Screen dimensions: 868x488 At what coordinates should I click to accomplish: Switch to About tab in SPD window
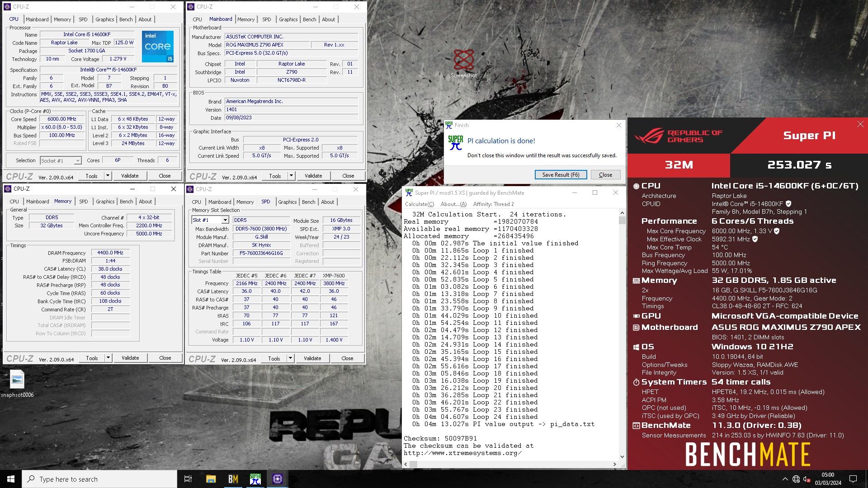(328, 202)
